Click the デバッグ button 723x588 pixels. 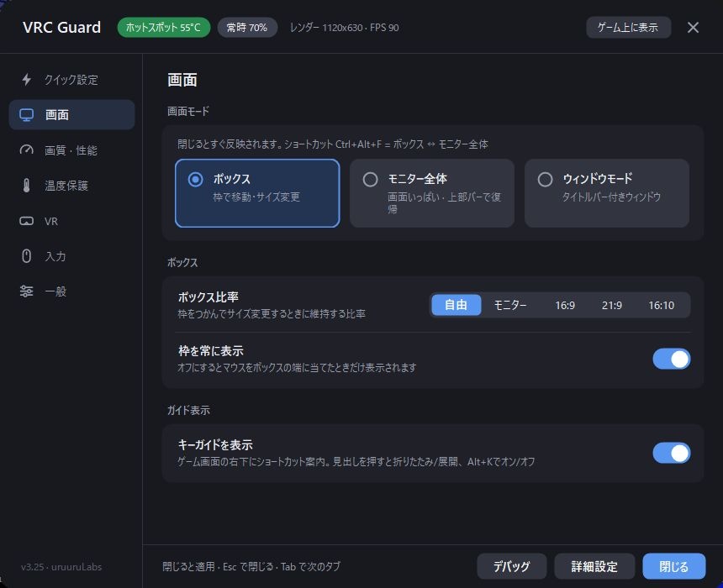pyautogui.click(x=512, y=566)
